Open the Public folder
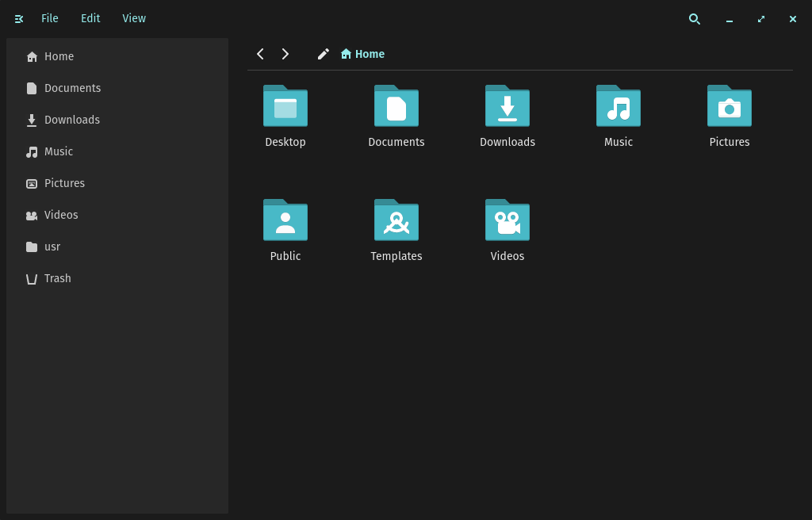Viewport: 812px width, 520px height. point(285,230)
